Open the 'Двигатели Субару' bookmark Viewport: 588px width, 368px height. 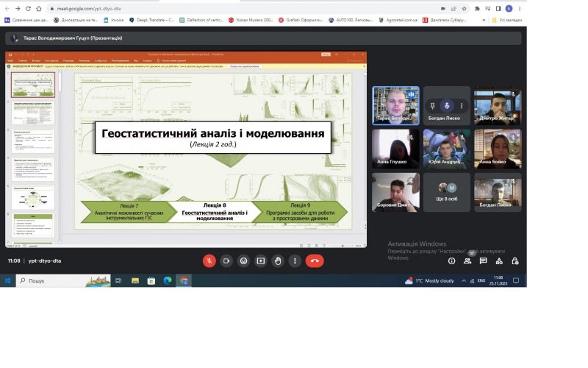(445, 21)
